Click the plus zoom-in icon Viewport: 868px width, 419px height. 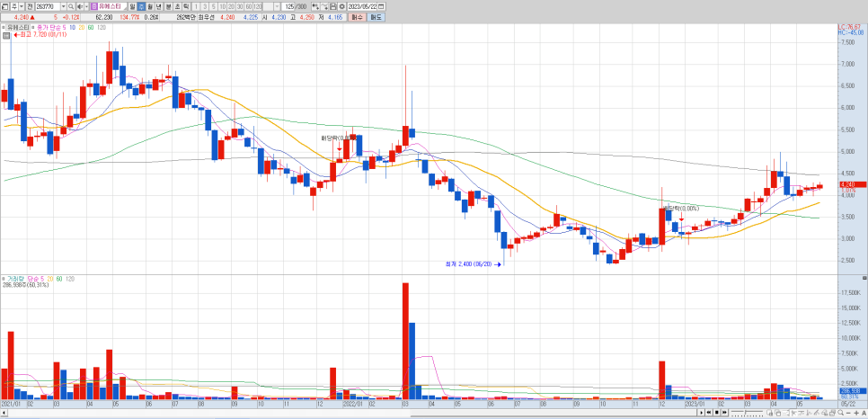point(856,413)
